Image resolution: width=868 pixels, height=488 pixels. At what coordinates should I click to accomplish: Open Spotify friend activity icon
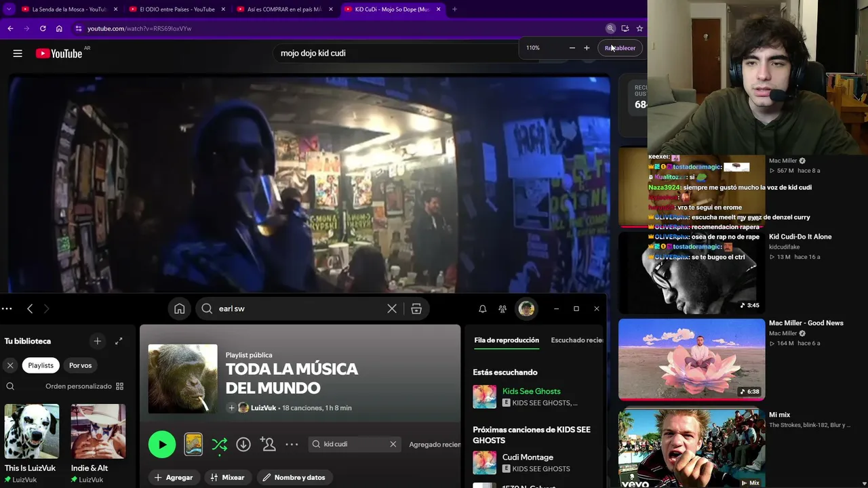[502, 308]
